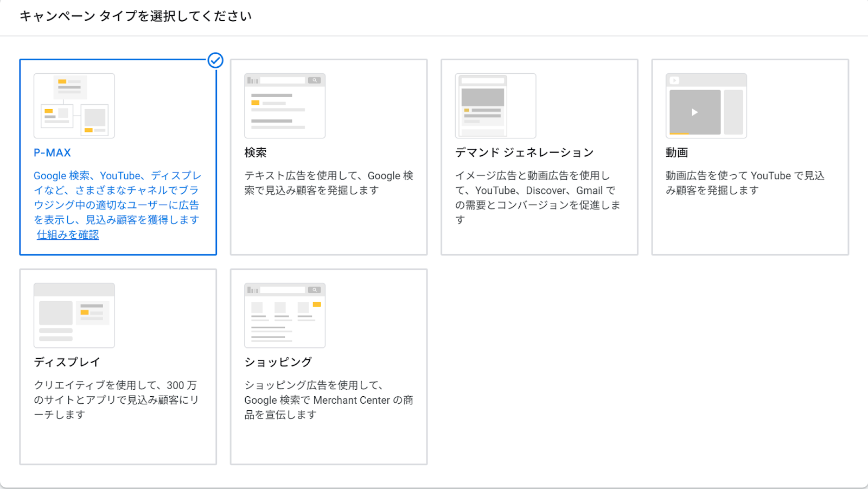Click the ショッピング campaign illustration icon
The width and height of the screenshot is (868, 489).
pos(285,315)
